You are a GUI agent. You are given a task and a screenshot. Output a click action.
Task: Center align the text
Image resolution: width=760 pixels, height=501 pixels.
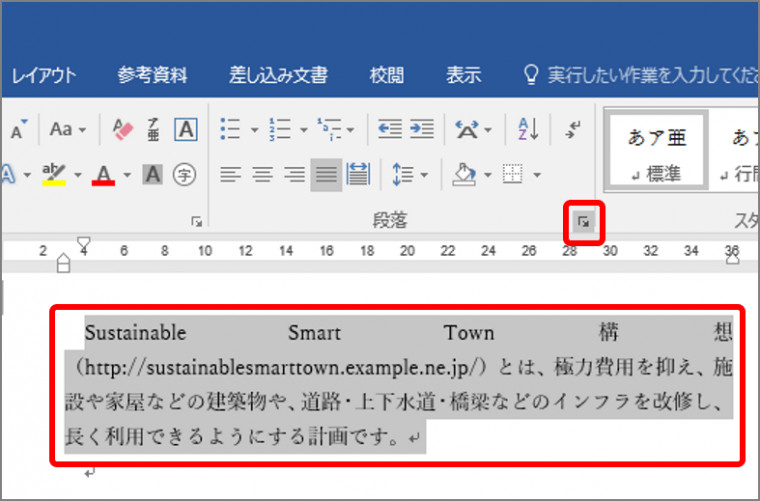[x=262, y=174]
